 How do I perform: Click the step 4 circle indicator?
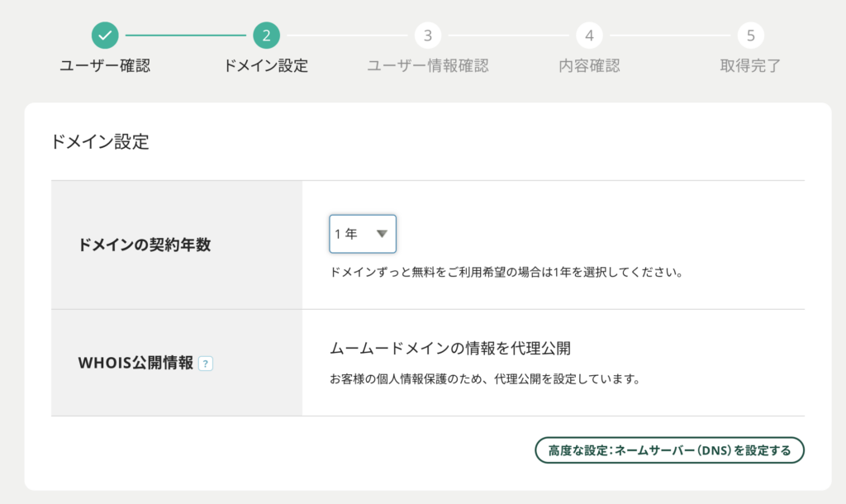pos(589,36)
